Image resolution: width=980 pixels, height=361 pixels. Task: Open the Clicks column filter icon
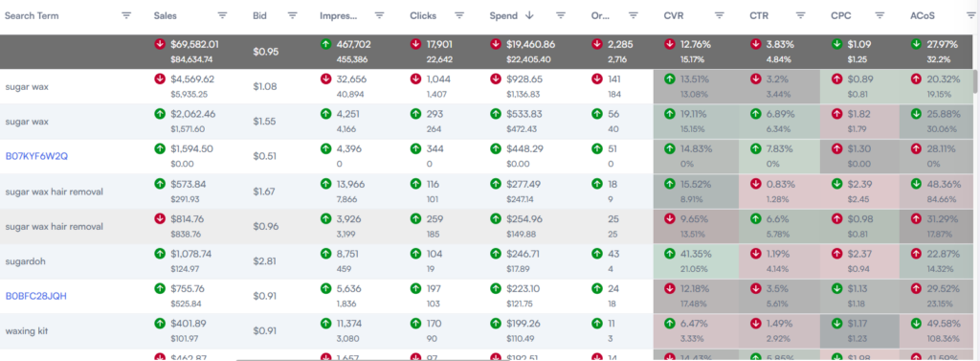coord(459,15)
